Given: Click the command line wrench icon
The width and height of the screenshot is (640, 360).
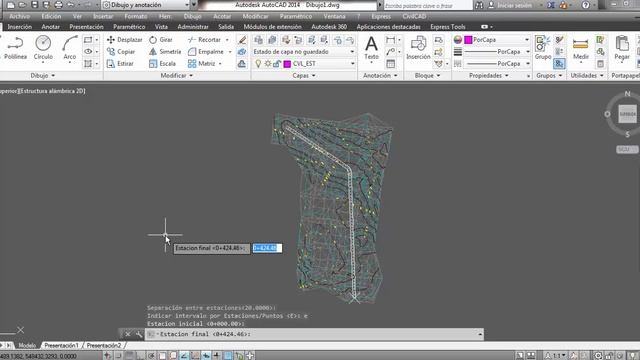Looking at the screenshot, I should click(x=139, y=334).
